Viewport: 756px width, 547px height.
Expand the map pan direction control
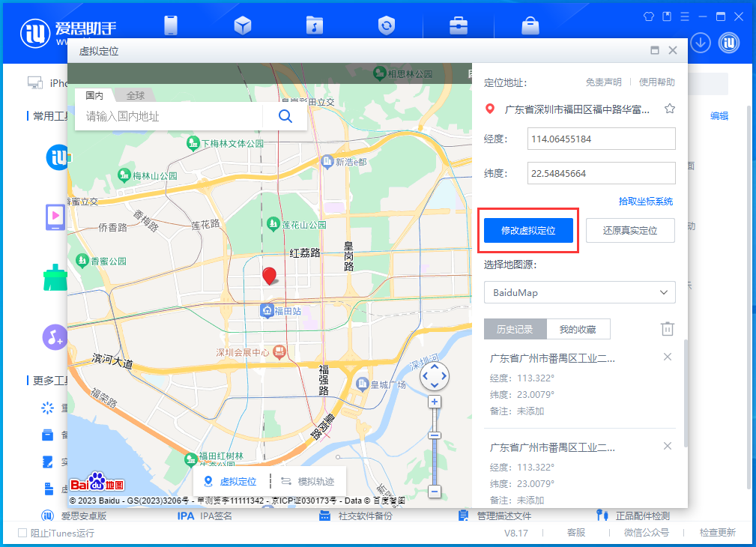point(434,375)
